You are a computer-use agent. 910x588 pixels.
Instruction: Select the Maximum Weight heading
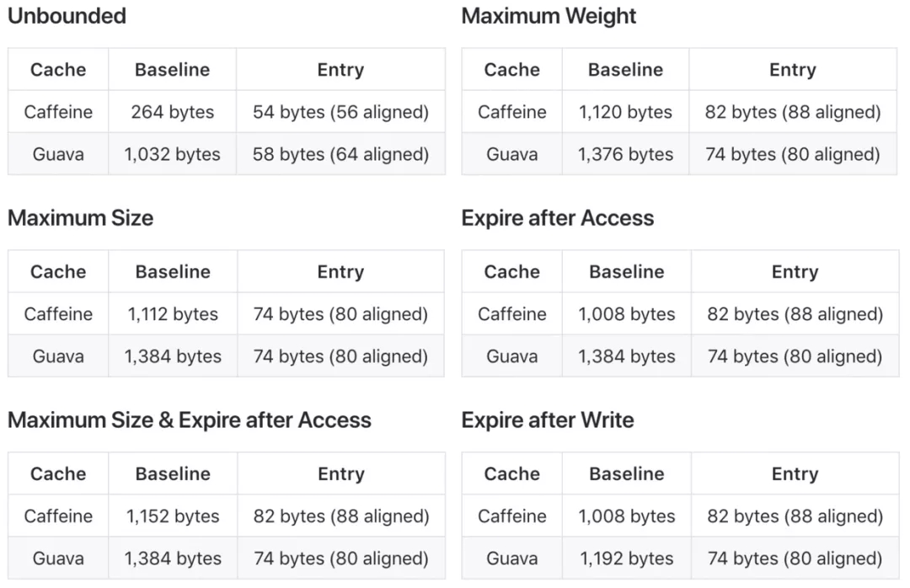(x=549, y=16)
